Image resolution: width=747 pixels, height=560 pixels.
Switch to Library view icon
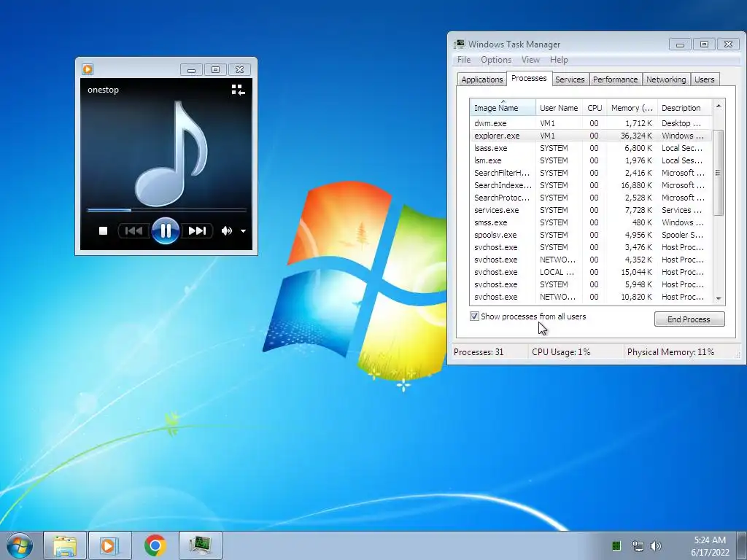pos(239,90)
